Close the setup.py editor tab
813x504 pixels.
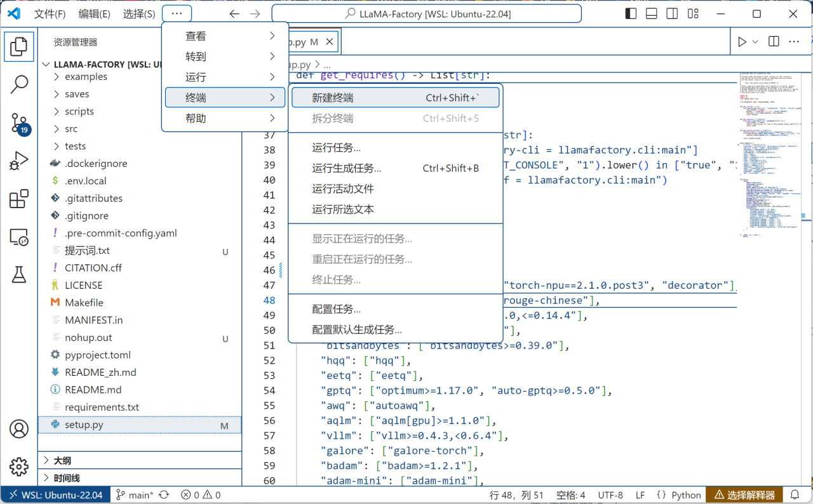(x=329, y=43)
